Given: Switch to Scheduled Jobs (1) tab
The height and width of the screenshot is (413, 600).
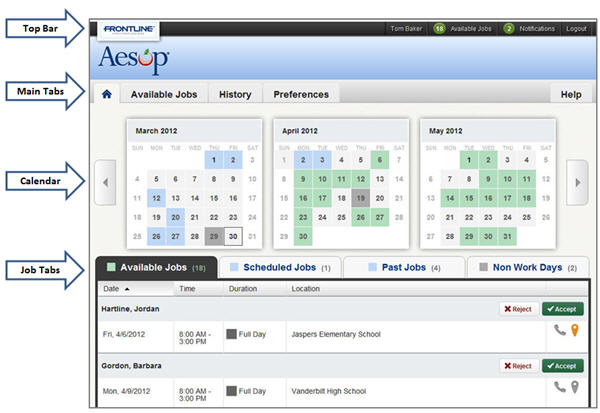Looking at the screenshot, I should 280,267.
